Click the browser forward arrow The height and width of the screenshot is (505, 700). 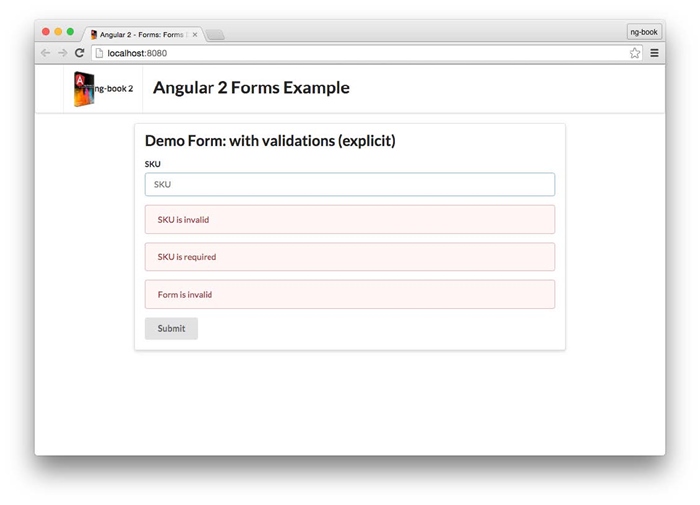pos(62,53)
